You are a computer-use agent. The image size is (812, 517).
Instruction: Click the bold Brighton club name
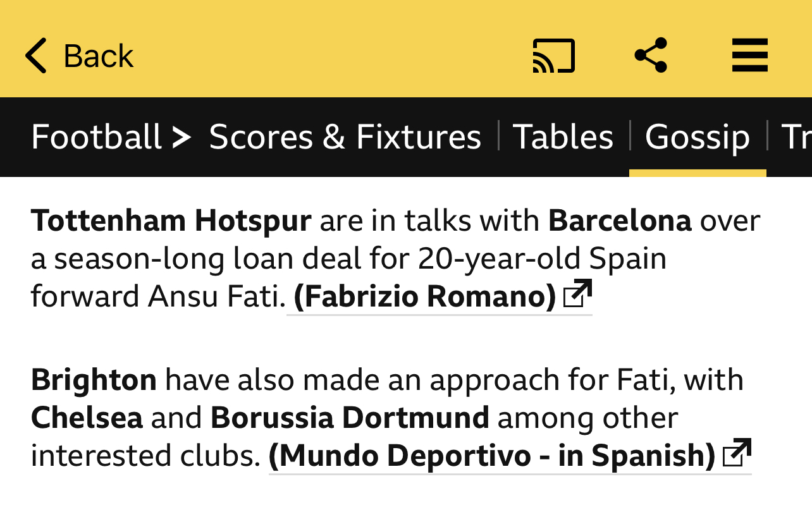click(x=94, y=380)
